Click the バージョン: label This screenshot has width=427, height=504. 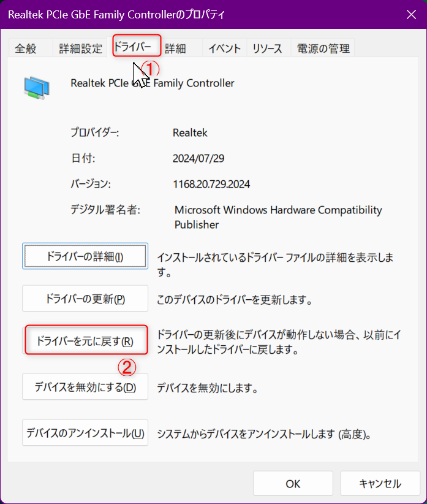(91, 184)
